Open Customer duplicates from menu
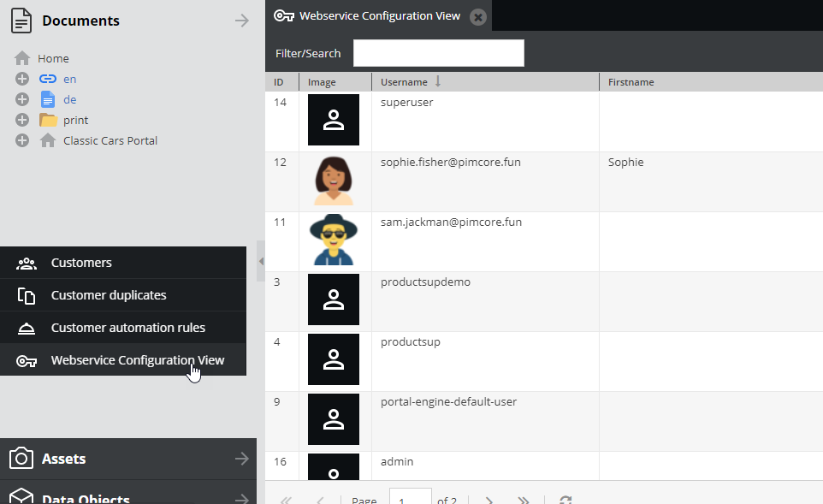The image size is (823, 504). coord(108,295)
